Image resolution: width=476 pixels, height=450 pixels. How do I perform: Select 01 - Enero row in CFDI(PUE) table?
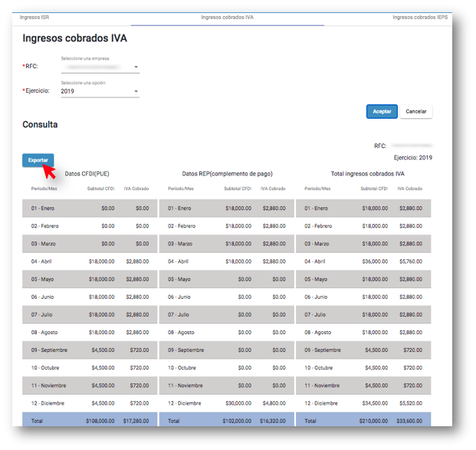tap(90, 209)
